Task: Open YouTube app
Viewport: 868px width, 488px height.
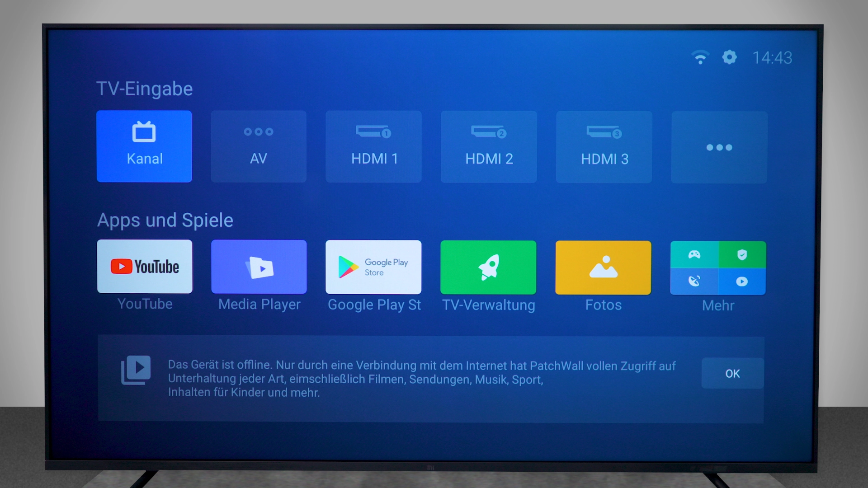Action: [144, 267]
